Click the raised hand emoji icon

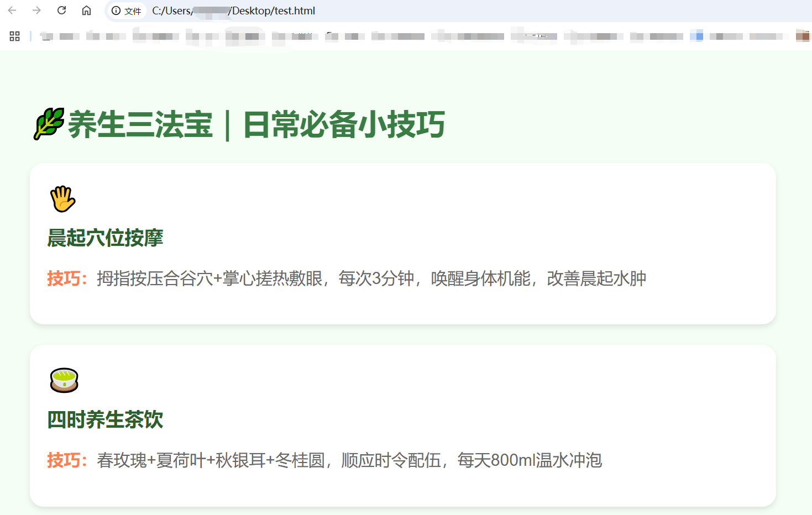(62, 199)
